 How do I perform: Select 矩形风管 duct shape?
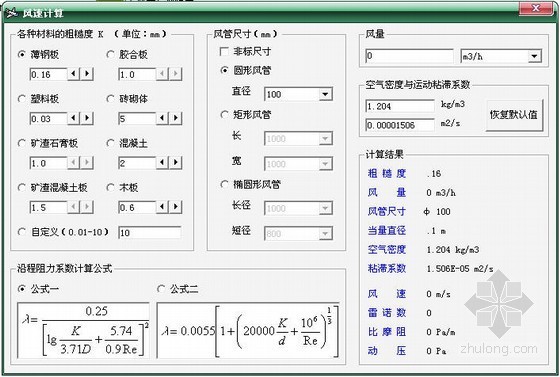coord(224,115)
